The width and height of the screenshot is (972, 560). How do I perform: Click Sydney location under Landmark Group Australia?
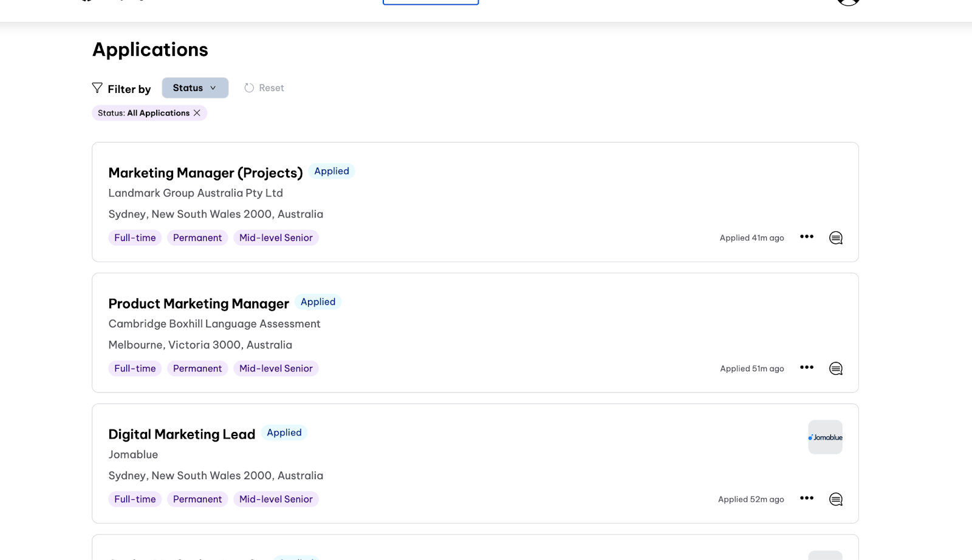point(216,214)
